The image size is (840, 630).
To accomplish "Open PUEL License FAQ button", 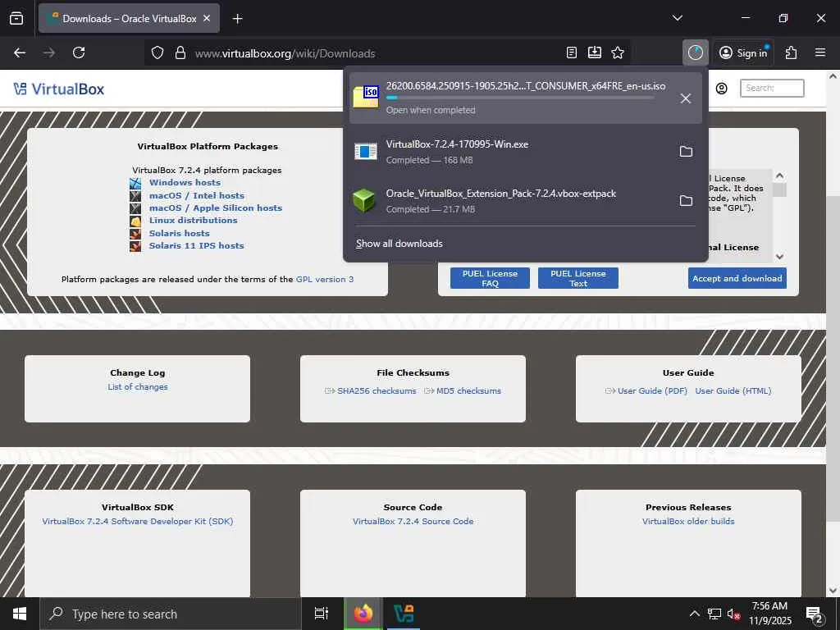I will click(490, 278).
